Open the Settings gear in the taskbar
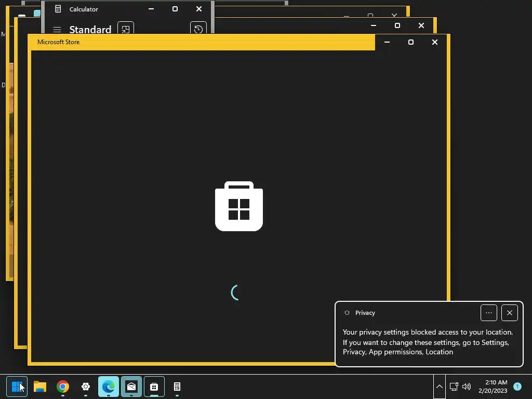This screenshot has width=532, height=399. pos(86,387)
